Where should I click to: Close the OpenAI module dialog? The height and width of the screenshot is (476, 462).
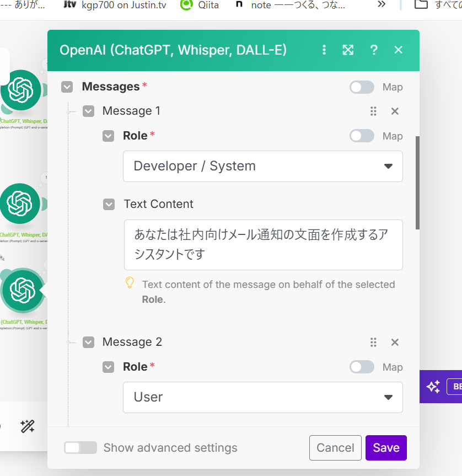(x=398, y=50)
